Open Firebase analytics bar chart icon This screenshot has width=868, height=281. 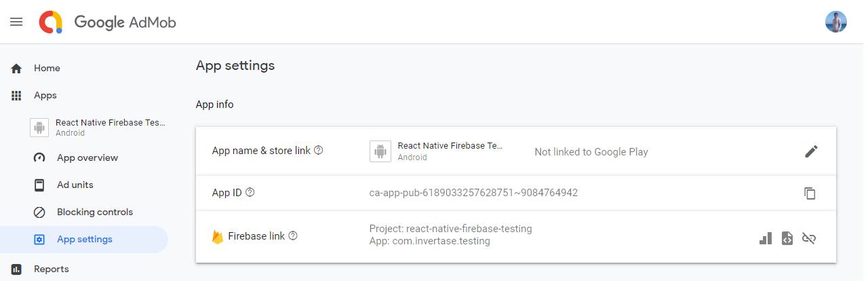766,238
